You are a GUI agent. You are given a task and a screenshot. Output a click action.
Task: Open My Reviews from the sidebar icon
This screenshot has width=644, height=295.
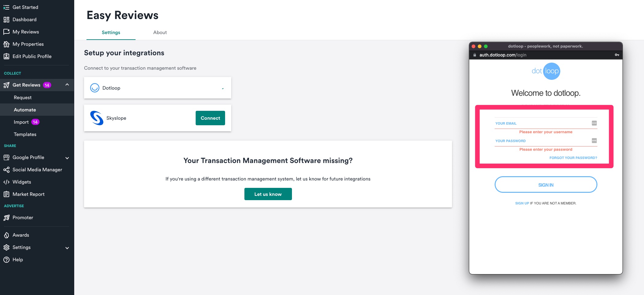coord(6,32)
